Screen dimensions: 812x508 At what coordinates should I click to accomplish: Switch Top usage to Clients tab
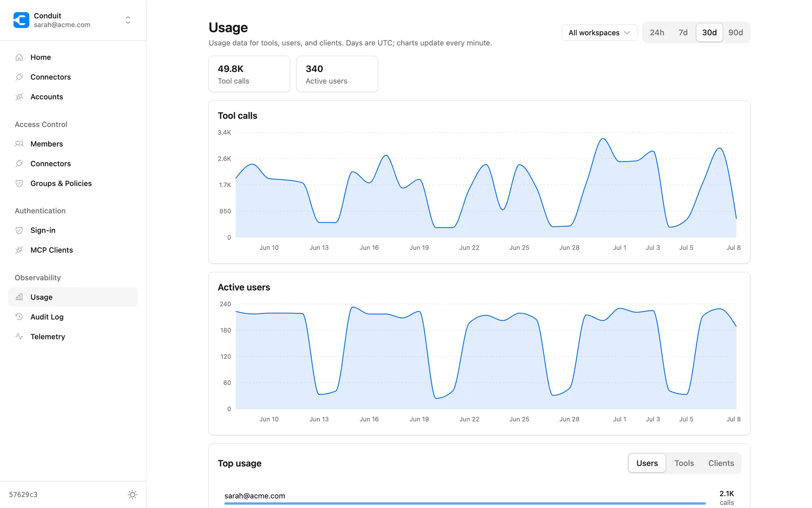tap(721, 463)
